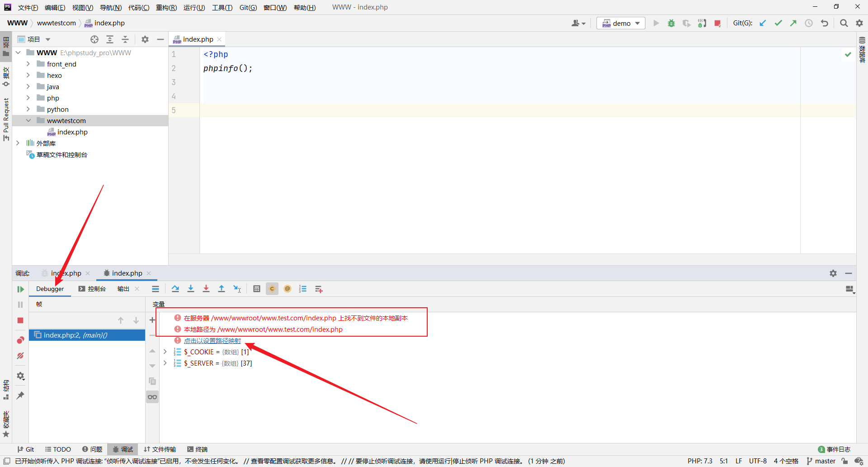
Task: Toggle the @ icon in debugger toolbar
Action: click(288, 289)
